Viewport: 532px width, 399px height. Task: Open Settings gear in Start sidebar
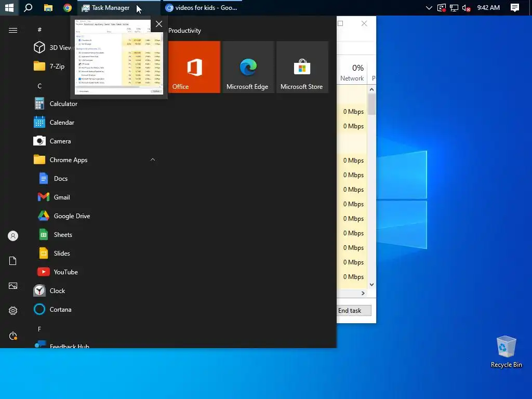coord(13,311)
